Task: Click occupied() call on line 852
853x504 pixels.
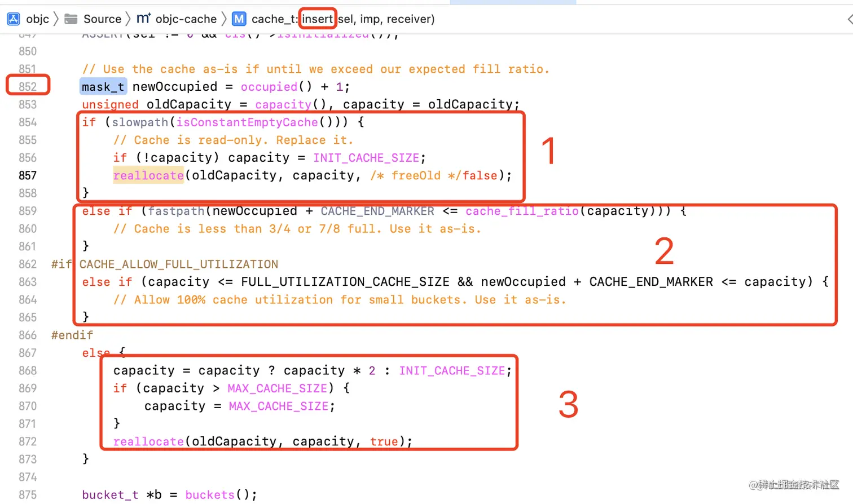Action: pyautogui.click(x=276, y=87)
